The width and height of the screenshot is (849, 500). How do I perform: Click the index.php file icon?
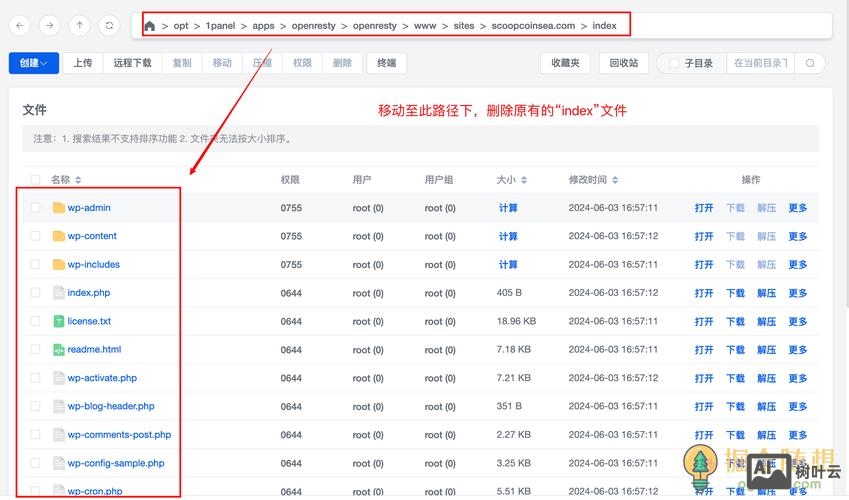tap(58, 293)
